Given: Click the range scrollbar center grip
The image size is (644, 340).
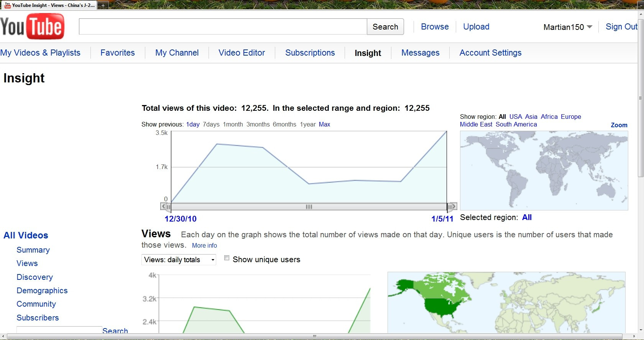Looking at the screenshot, I should (309, 207).
